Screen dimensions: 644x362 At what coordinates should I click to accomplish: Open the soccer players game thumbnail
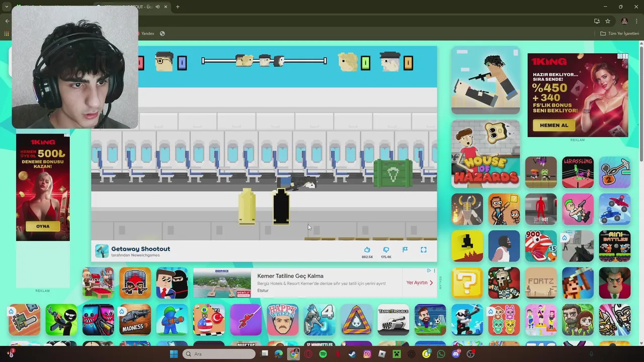[430, 320]
